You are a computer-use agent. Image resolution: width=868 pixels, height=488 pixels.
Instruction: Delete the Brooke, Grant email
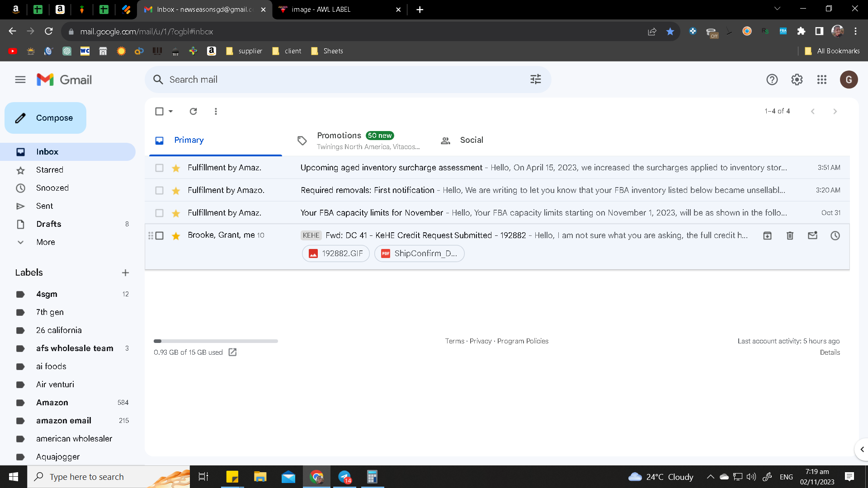point(790,235)
